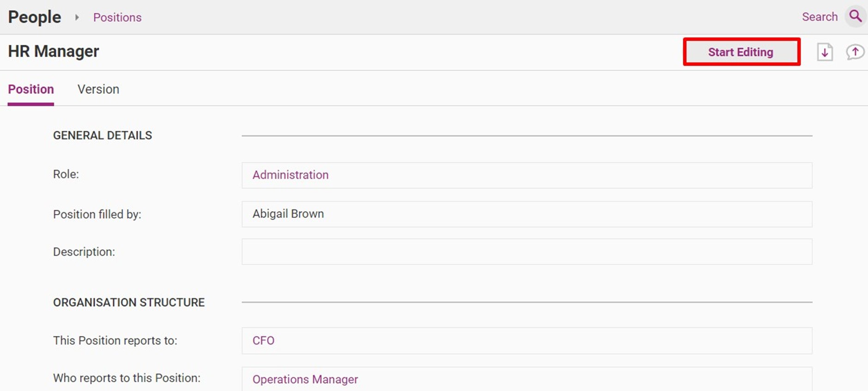The width and height of the screenshot is (868, 391).
Task: Click the empty Description field
Action: (x=527, y=252)
